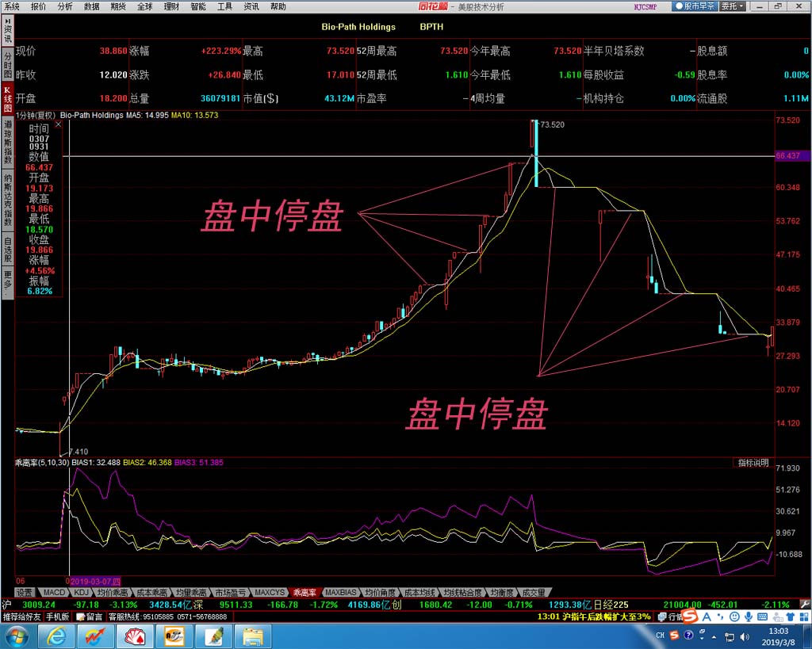The width and height of the screenshot is (812, 649).
Task: Click the 设置 indicator settings button
Action: [24, 593]
